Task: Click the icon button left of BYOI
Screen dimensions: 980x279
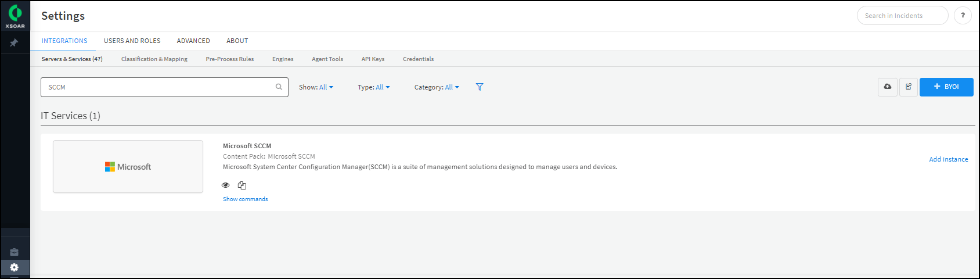Action: [x=909, y=87]
